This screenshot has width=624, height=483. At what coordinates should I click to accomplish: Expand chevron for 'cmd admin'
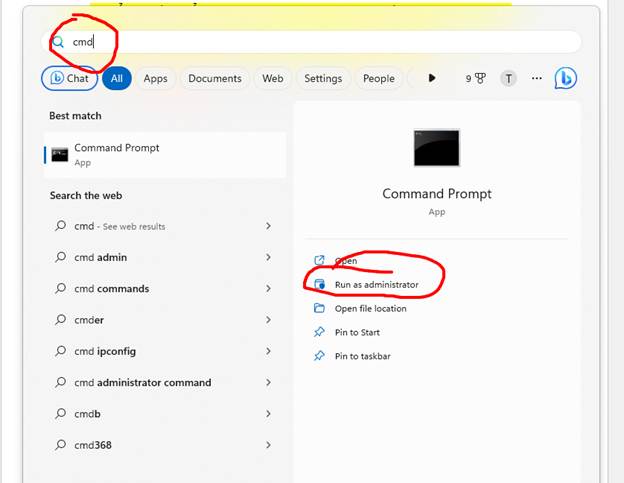click(268, 257)
